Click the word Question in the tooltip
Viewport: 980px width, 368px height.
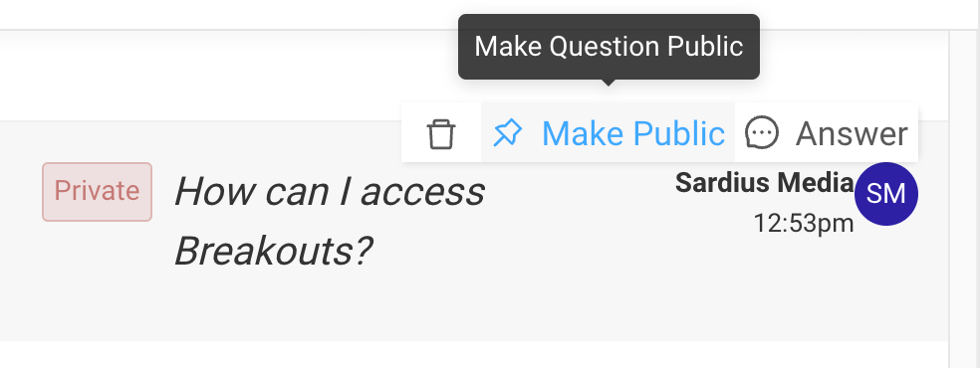605,47
